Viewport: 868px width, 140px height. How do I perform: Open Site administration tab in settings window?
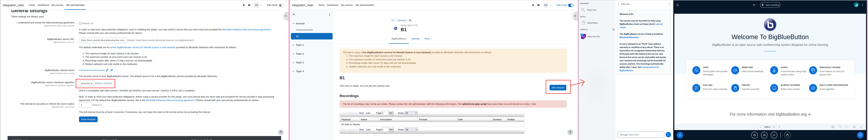click(75, 5)
